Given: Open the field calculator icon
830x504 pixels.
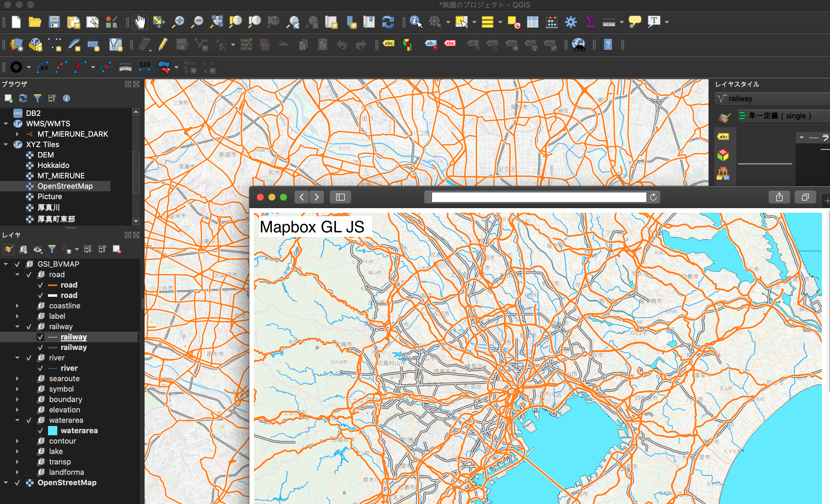Looking at the screenshot, I should tap(552, 22).
